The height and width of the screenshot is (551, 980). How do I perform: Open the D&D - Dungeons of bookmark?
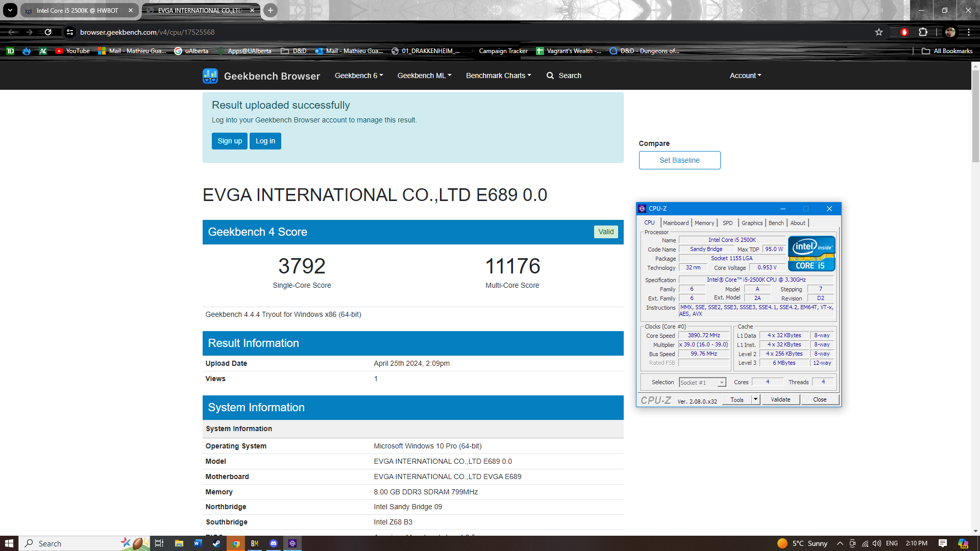click(x=645, y=51)
